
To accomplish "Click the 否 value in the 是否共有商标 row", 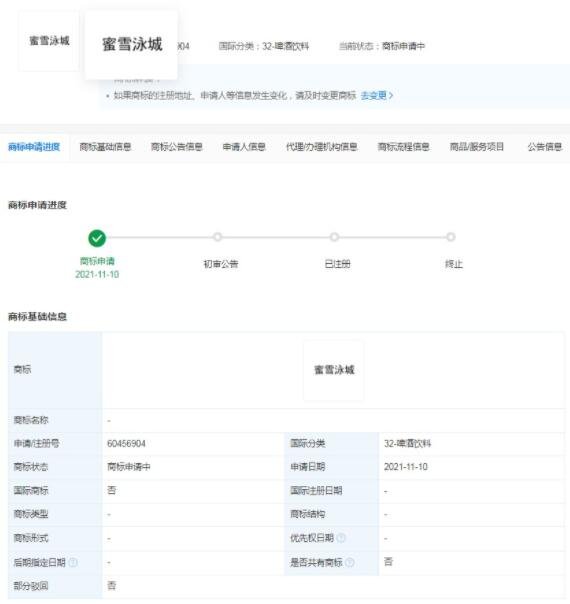I will 388,562.
